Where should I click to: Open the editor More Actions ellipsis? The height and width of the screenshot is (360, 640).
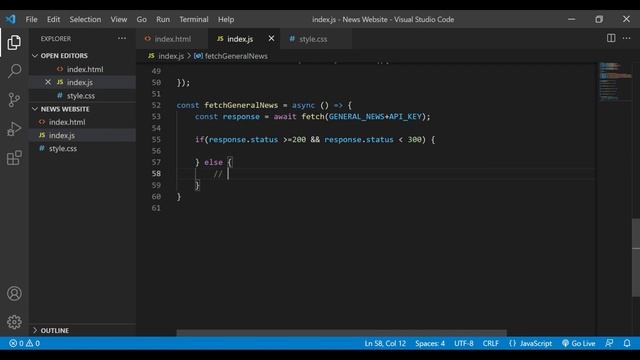click(627, 38)
